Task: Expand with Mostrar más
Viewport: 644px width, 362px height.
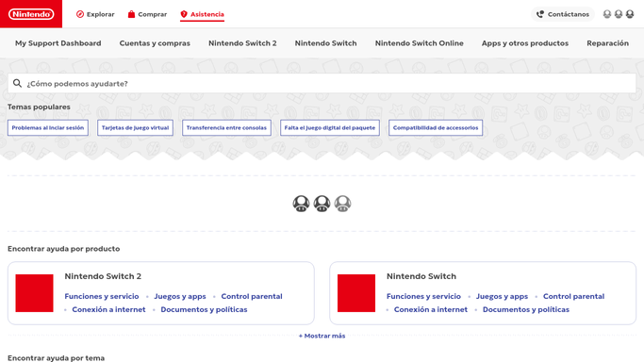Action: point(322,336)
